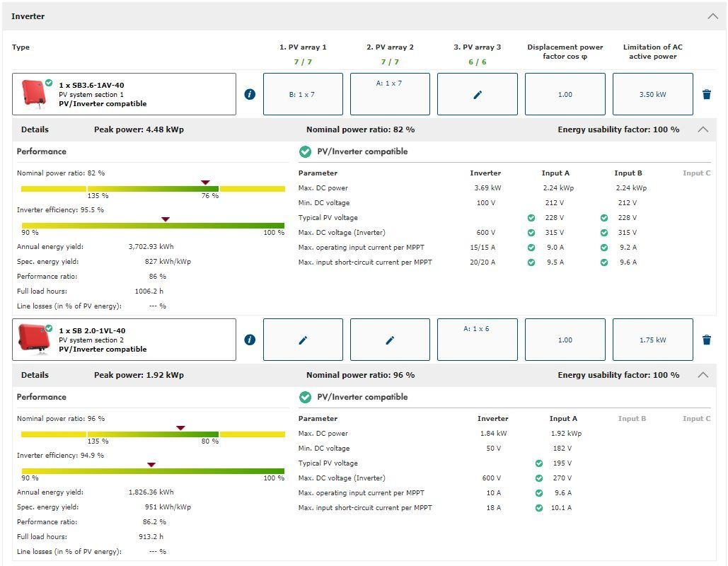Edit PV array 2 for SB 2.0-1VL-40 inverter
Image resolution: width=728 pixels, height=566 pixels.
390,340
